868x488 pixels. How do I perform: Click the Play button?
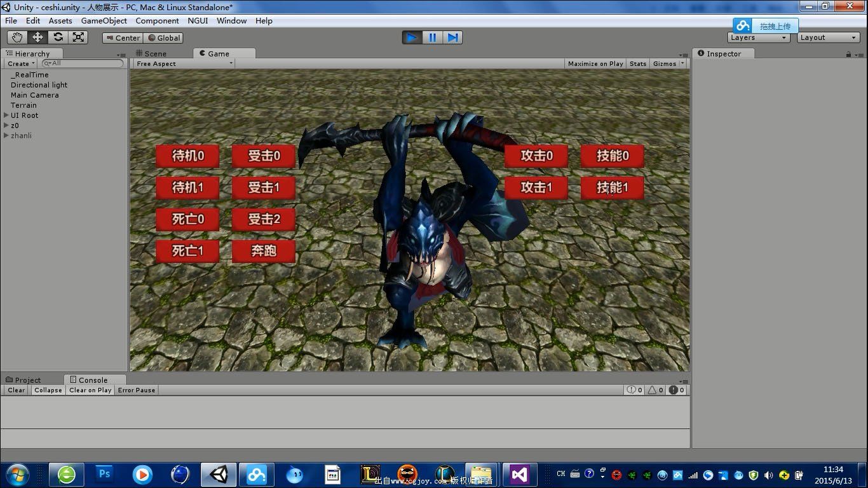(x=412, y=37)
